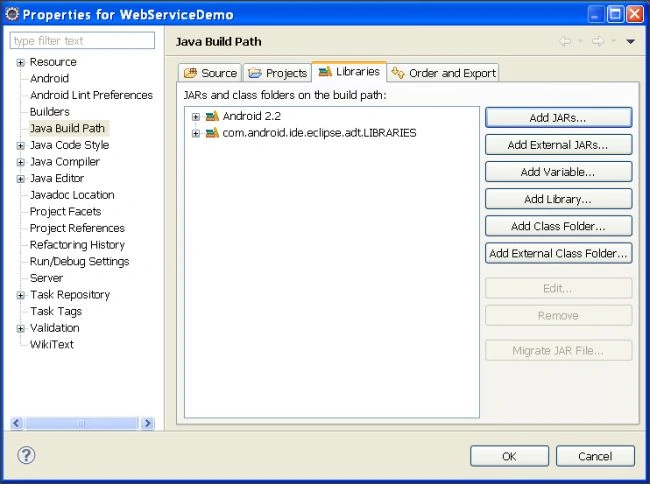Click the sidebar scroll right arrow

[x=147, y=423]
